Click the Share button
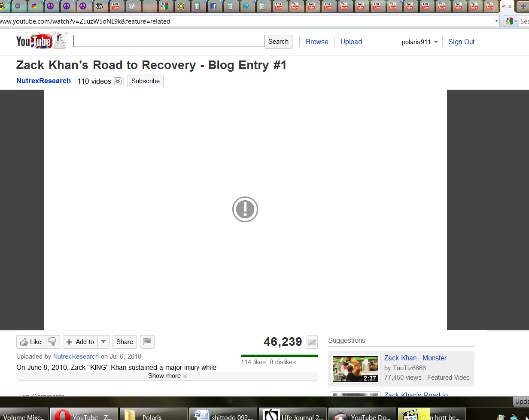 125,342
